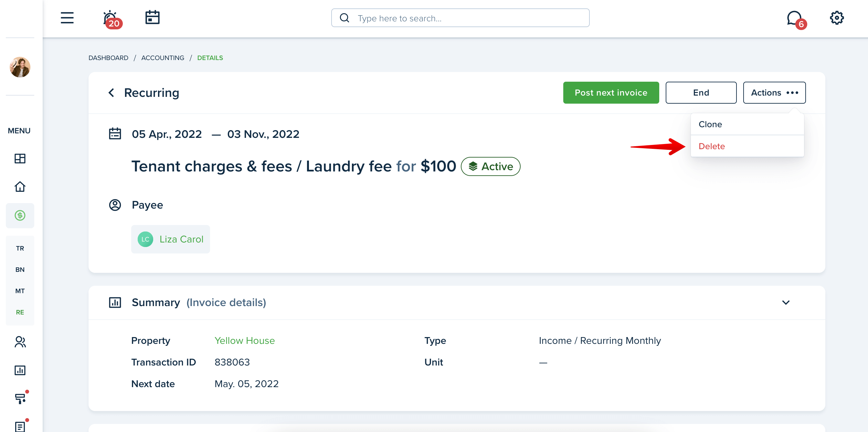Select the accounting dollar icon in sidebar
This screenshot has width=868, height=432.
[20, 215]
